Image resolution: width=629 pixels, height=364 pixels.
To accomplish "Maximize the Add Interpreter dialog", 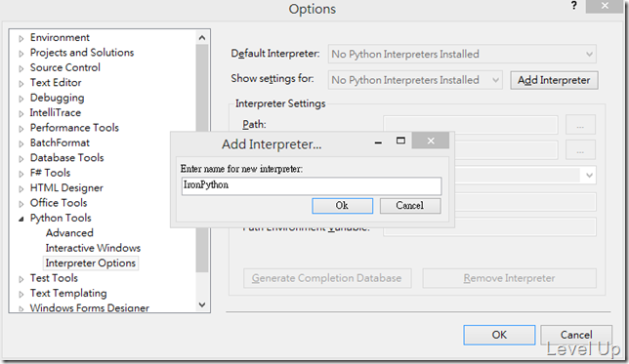I will (400, 141).
